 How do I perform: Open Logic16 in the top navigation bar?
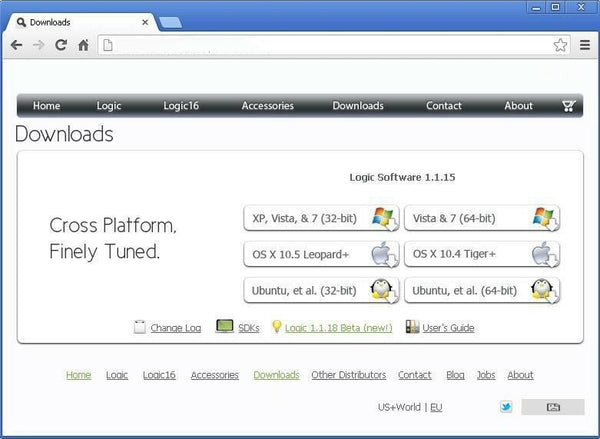coord(181,106)
